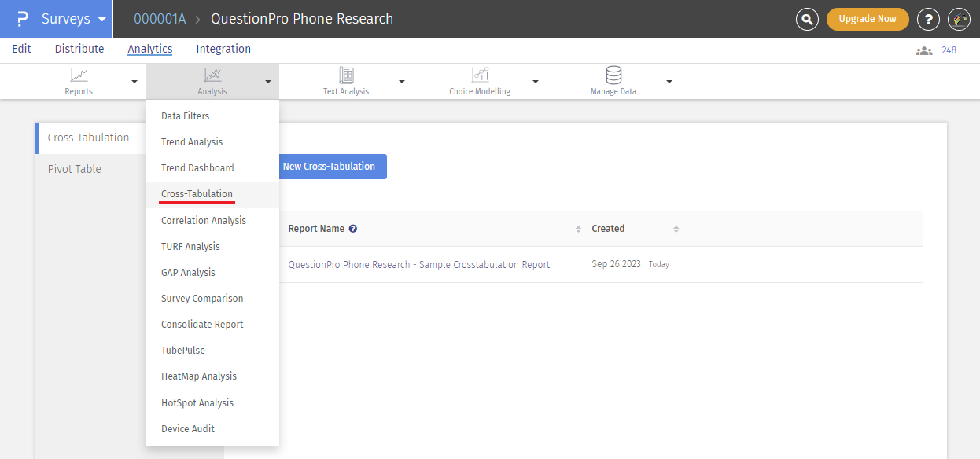Viewport: 980px width, 459px height.
Task: Click the respondents count people icon
Action: (923, 50)
